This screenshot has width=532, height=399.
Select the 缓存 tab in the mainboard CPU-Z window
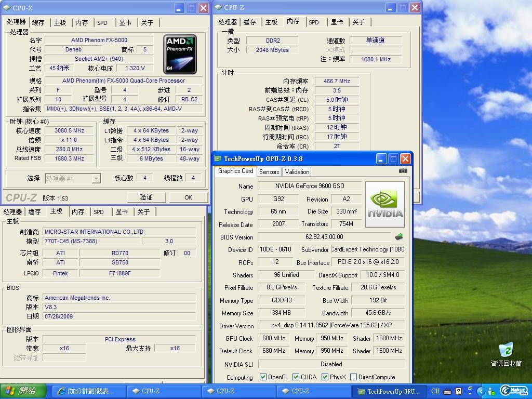pyautogui.click(x=34, y=212)
